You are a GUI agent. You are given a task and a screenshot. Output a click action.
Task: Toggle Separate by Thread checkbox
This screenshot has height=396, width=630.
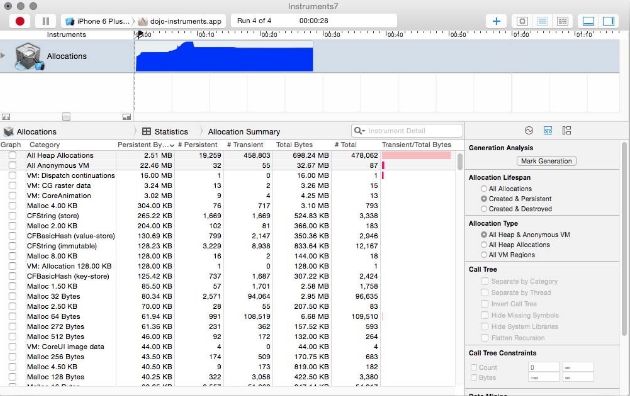pos(485,292)
